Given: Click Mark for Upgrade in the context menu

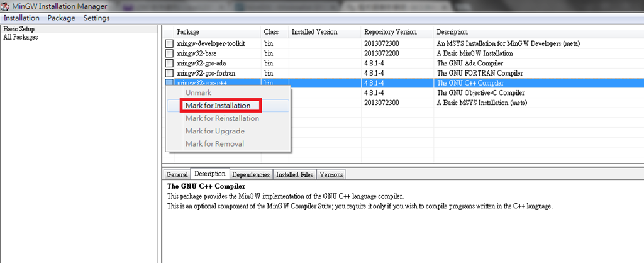Looking at the screenshot, I should 228,131.
